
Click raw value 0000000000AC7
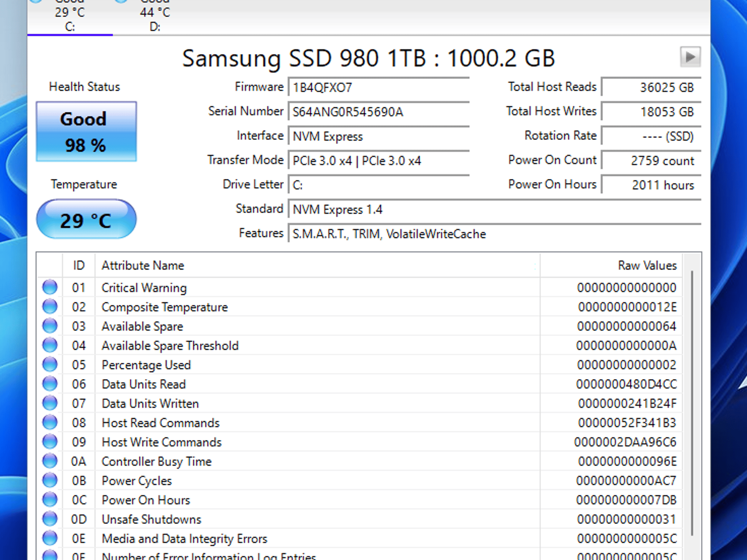click(626, 481)
